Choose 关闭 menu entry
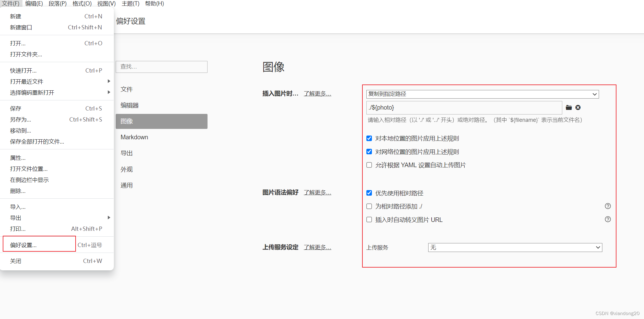 [x=57, y=261]
